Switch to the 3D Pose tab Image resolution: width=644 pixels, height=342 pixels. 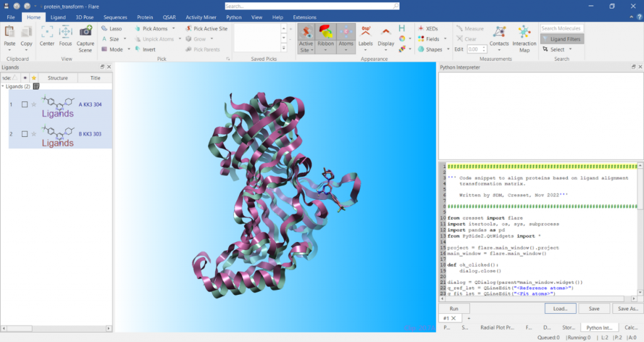pyautogui.click(x=84, y=17)
